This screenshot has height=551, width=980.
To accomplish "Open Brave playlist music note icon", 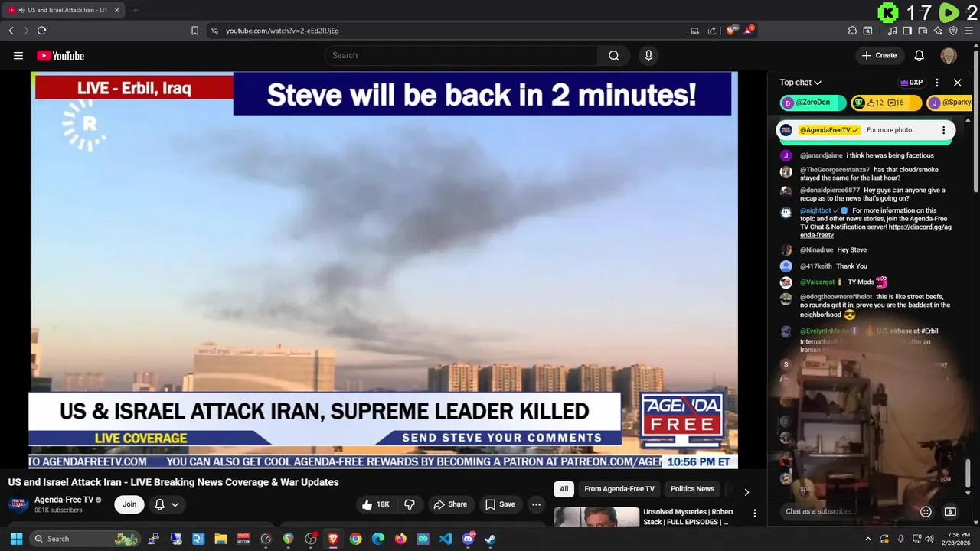I will (x=892, y=31).
